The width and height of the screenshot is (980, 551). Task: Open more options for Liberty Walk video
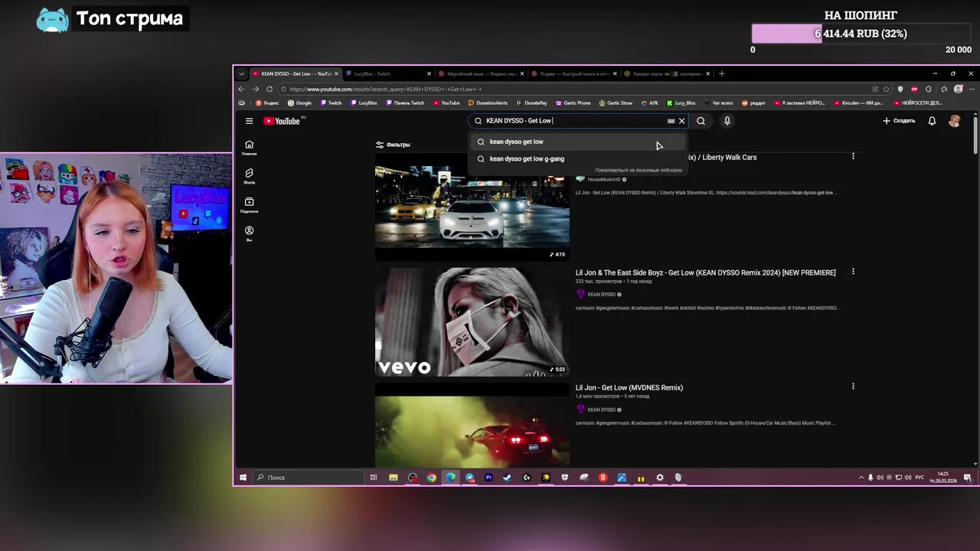853,156
